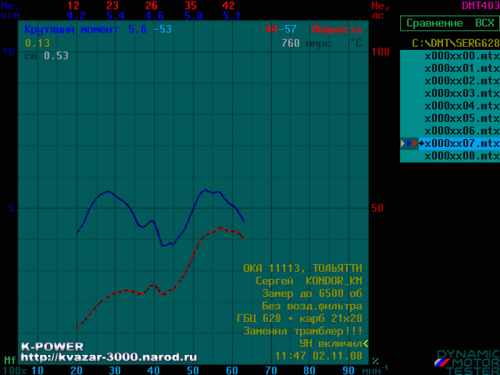500x375 pixels.
Task: Click the kvazar-3000.narod.ru link
Action: 109,357
